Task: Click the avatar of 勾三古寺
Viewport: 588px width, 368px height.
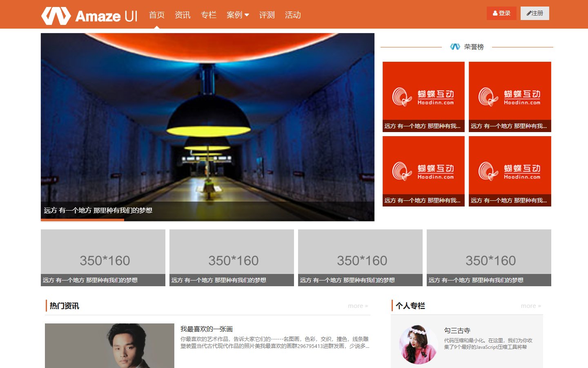Action: [x=418, y=344]
